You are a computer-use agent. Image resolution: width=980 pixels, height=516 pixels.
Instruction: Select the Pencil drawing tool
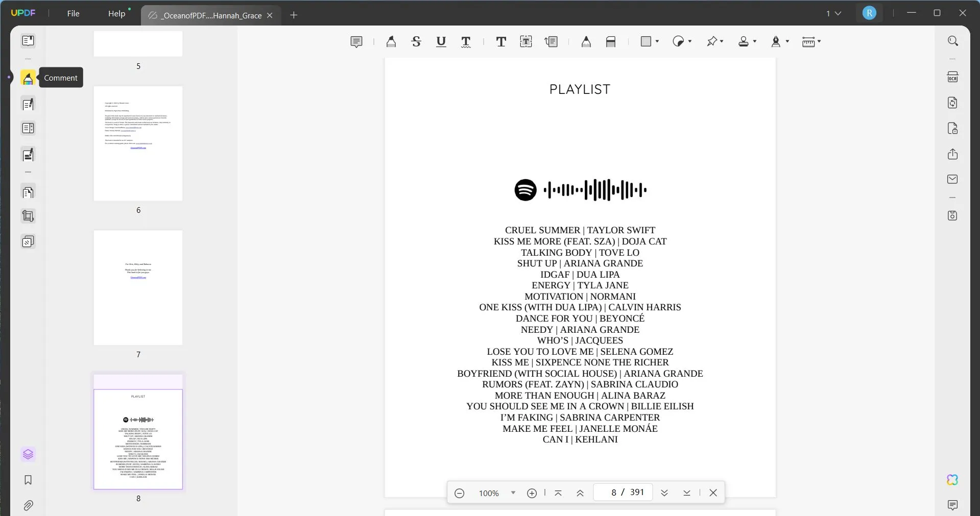(x=586, y=41)
